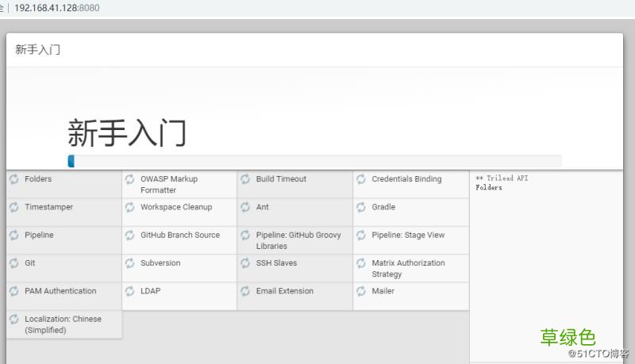Screen dimensions: 635x364
Task: Click the pending icon beside LDAP
Action: point(129,291)
